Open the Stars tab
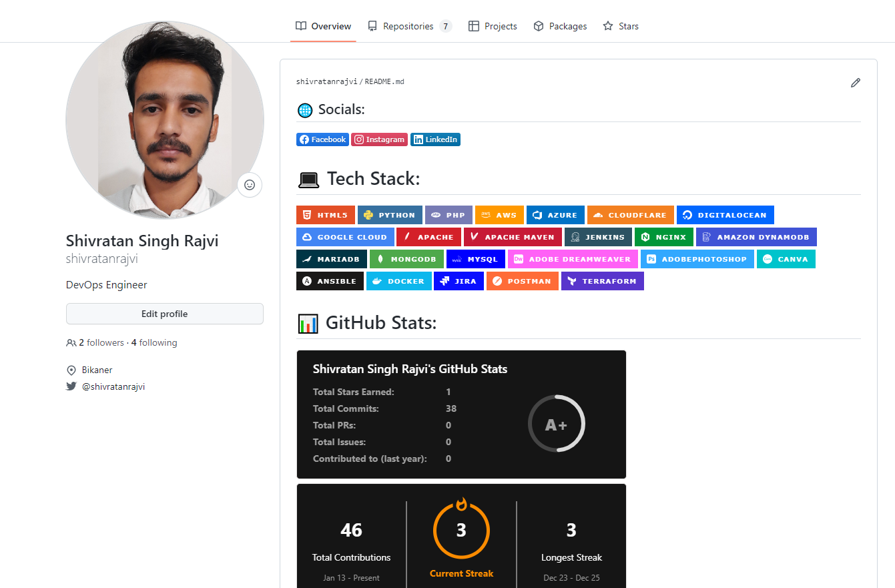This screenshot has height=588, width=895. click(x=621, y=26)
